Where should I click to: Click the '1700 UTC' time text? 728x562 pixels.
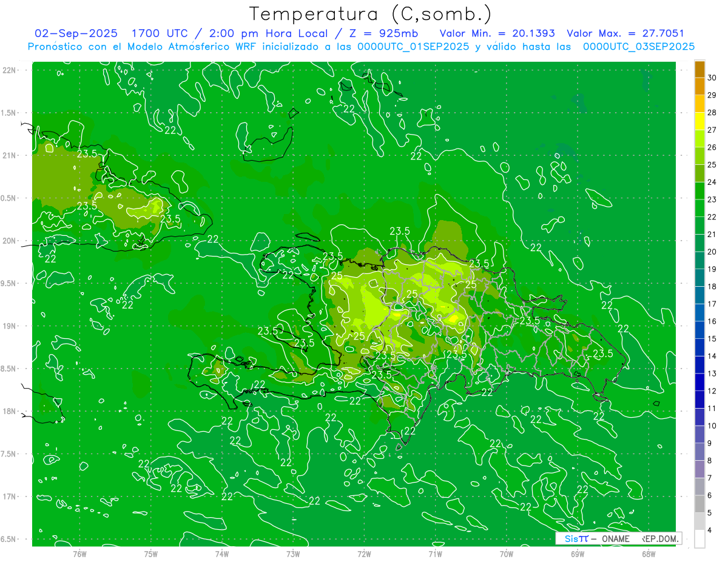pos(161,33)
